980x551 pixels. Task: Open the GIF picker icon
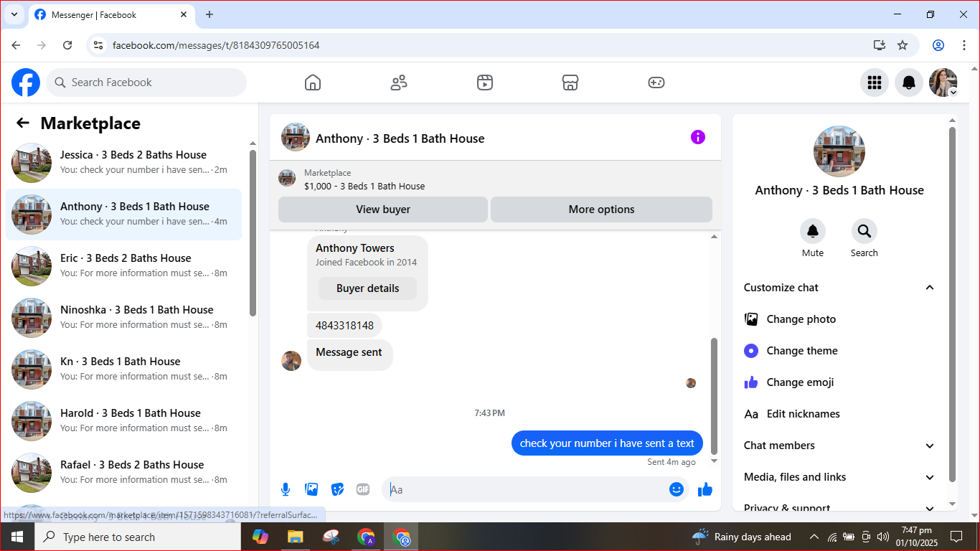363,489
